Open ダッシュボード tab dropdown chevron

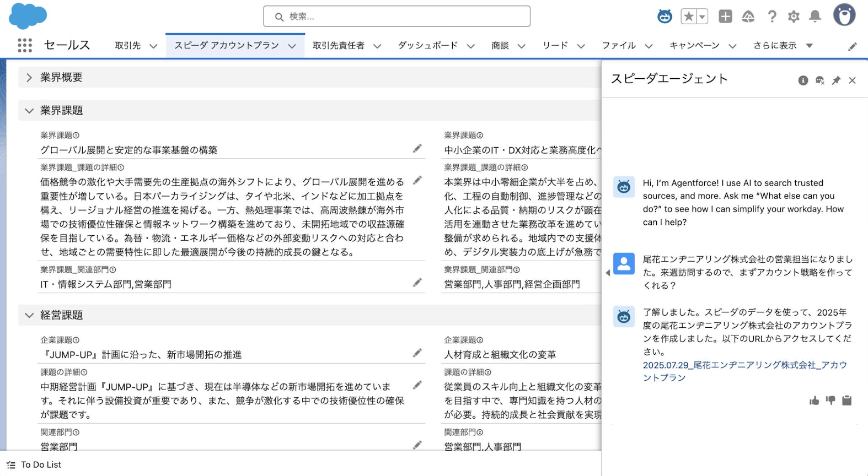pos(470,46)
